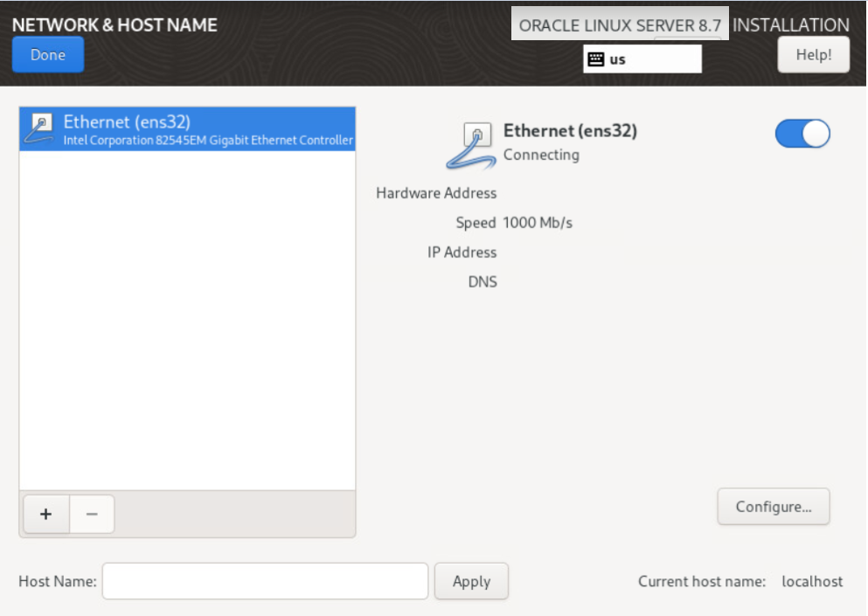Focus the Host Name text field

point(265,581)
